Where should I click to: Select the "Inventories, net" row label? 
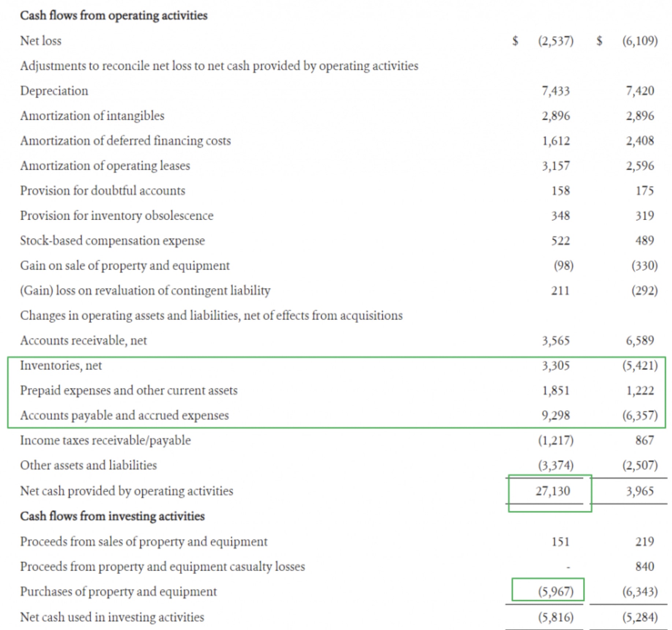coord(61,365)
